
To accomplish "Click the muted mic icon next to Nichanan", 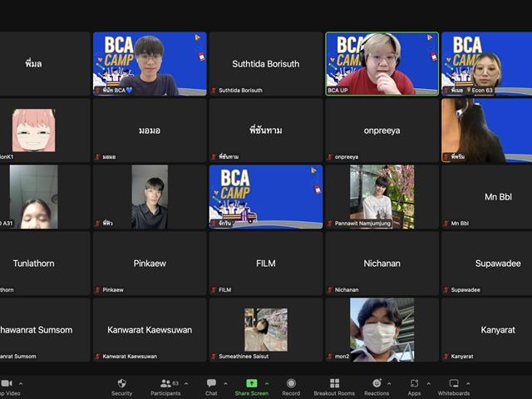I will [330, 290].
